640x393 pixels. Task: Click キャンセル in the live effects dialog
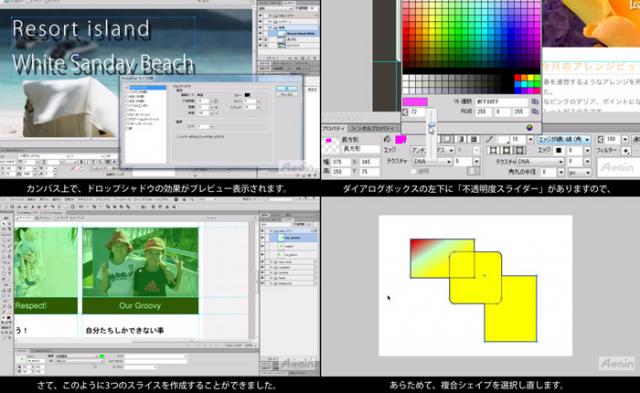coord(287,94)
